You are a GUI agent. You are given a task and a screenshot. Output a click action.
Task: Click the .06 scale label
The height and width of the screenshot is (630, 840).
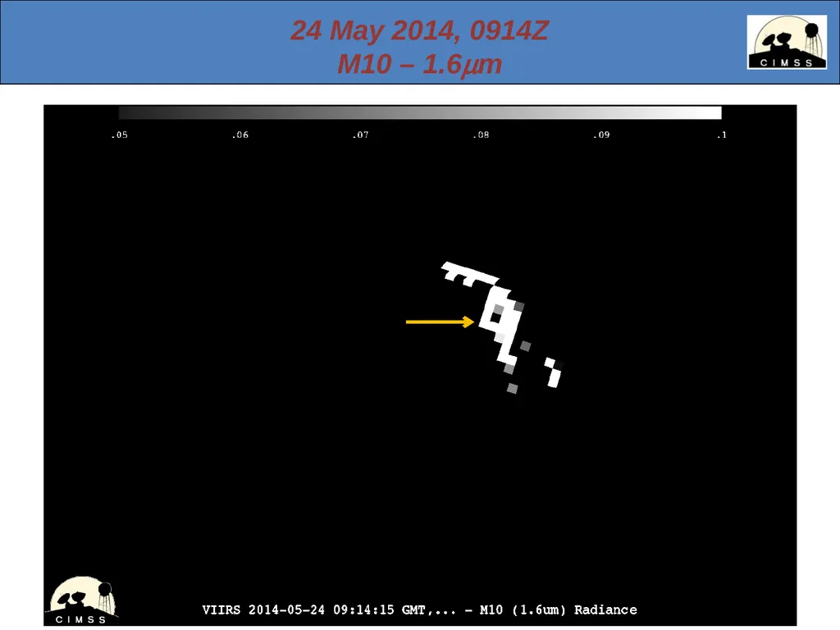coord(240,135)
